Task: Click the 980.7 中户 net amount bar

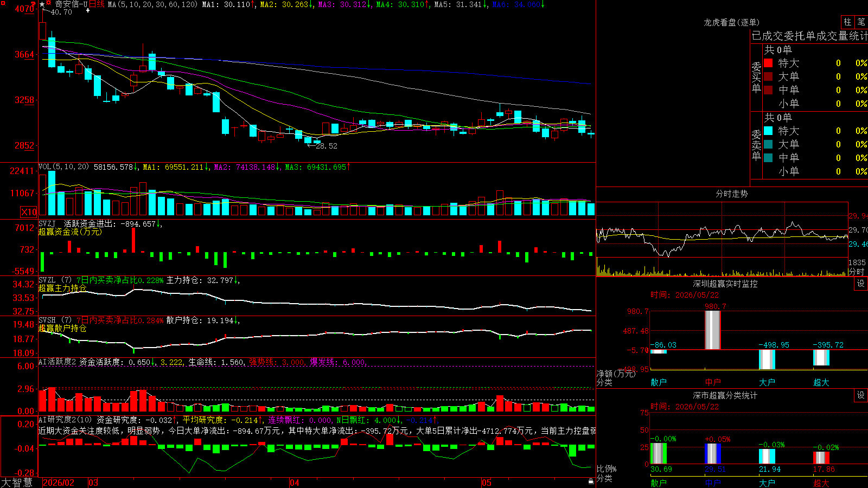Action: [713, 330]
